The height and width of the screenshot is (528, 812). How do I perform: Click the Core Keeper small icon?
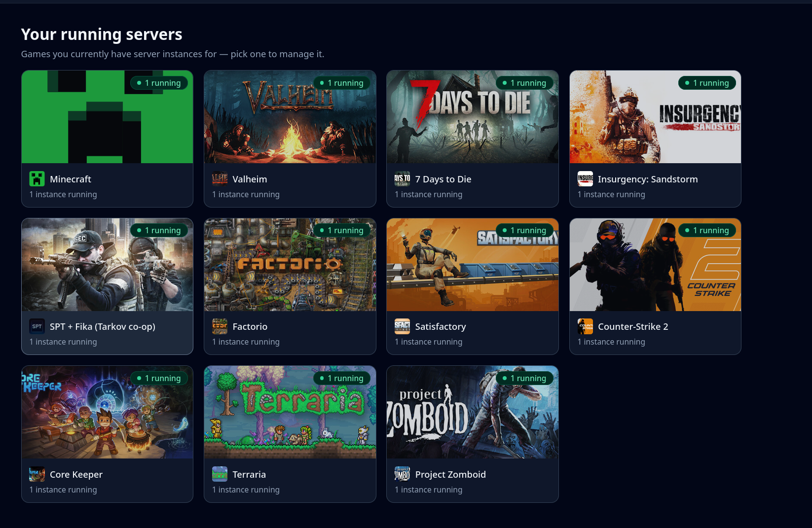pyautogui.click(x=37, y=474)
